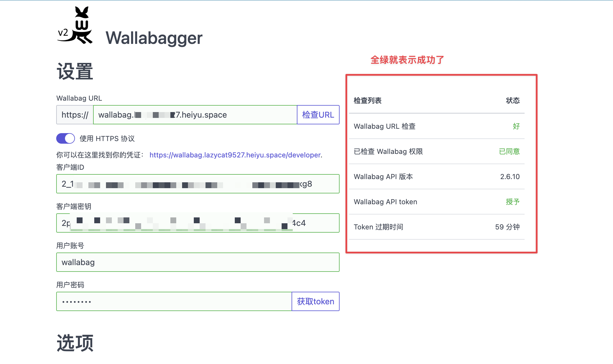
Task: Click the 你可以在这里找到你的凭证 text
Action: tap(100, 155)
